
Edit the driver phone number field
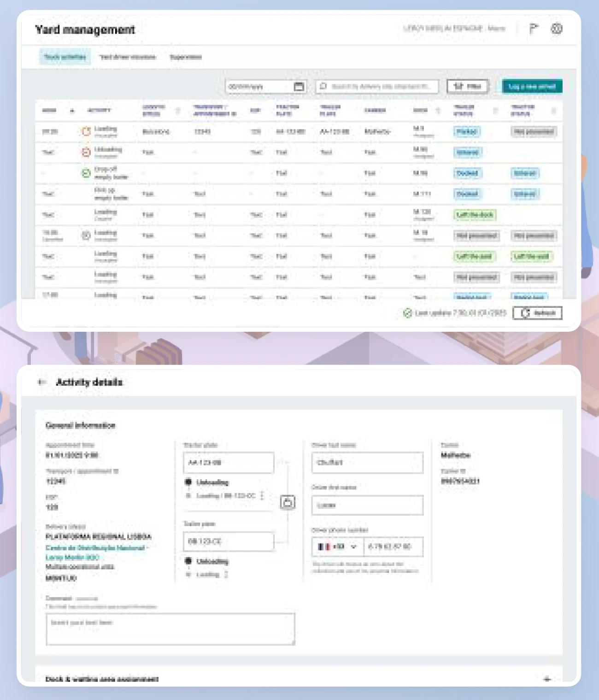tap(393, 547)
